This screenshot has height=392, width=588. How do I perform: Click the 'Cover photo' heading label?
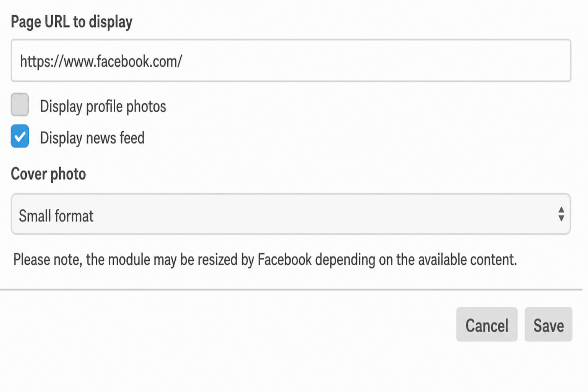tap(48, 174)
